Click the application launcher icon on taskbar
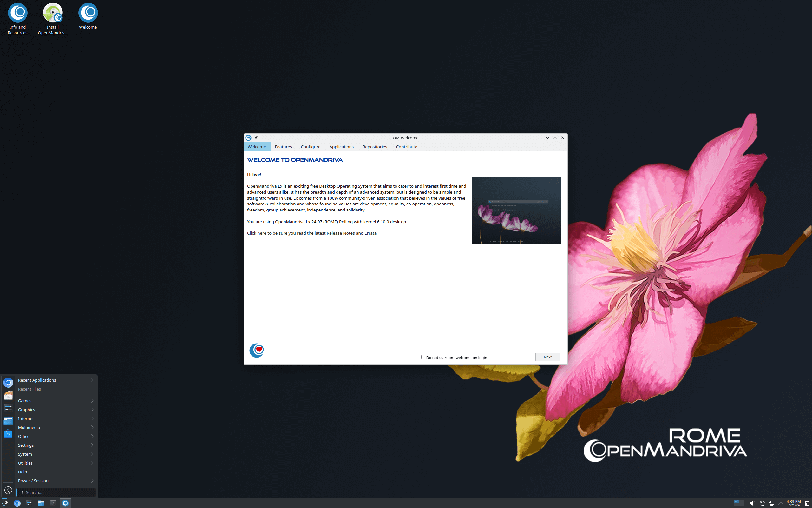 click(5, 503)
